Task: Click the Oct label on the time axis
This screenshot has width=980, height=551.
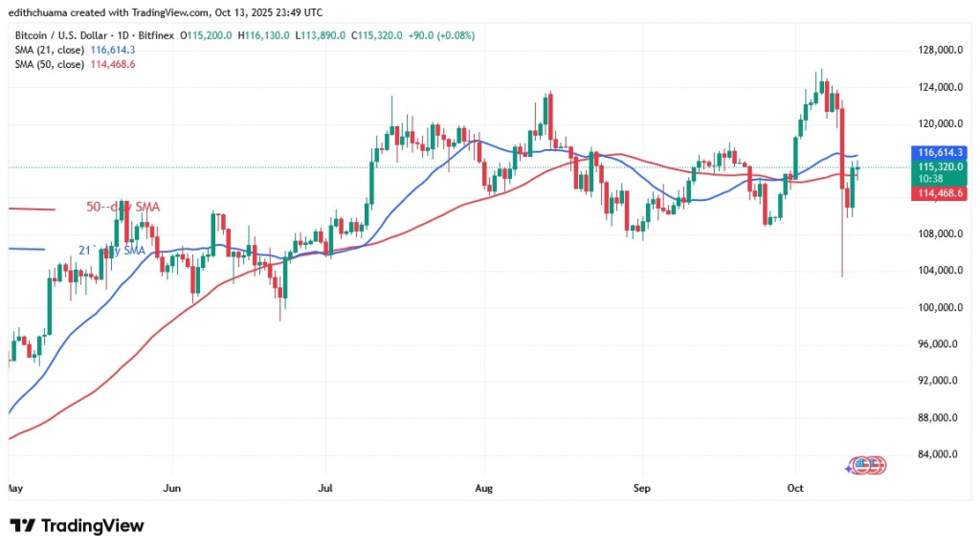Action: point(794,488)
